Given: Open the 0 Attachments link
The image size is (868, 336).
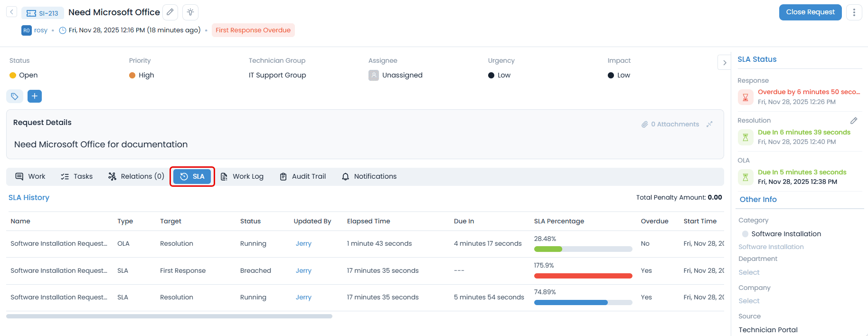Looking at the screenshot, I should (x=670, y=125).
